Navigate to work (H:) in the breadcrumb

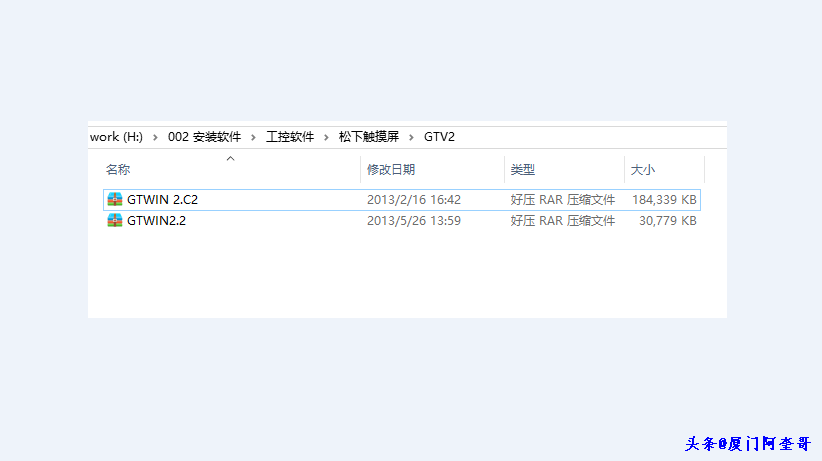coord(116,137)
